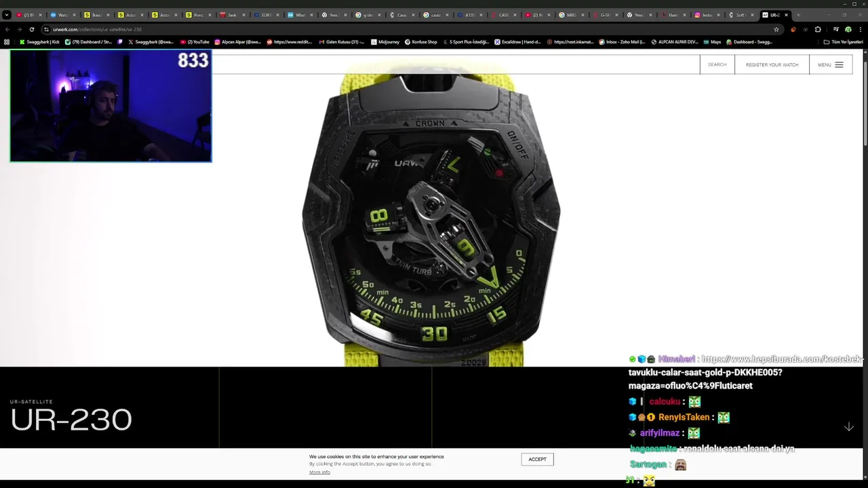
Task: Close the active UR-2 tab
Action: tap(786, 15)
